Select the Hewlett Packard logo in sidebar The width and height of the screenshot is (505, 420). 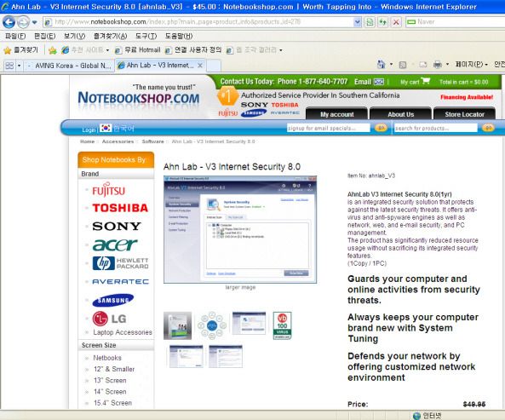tap(120, 263)
